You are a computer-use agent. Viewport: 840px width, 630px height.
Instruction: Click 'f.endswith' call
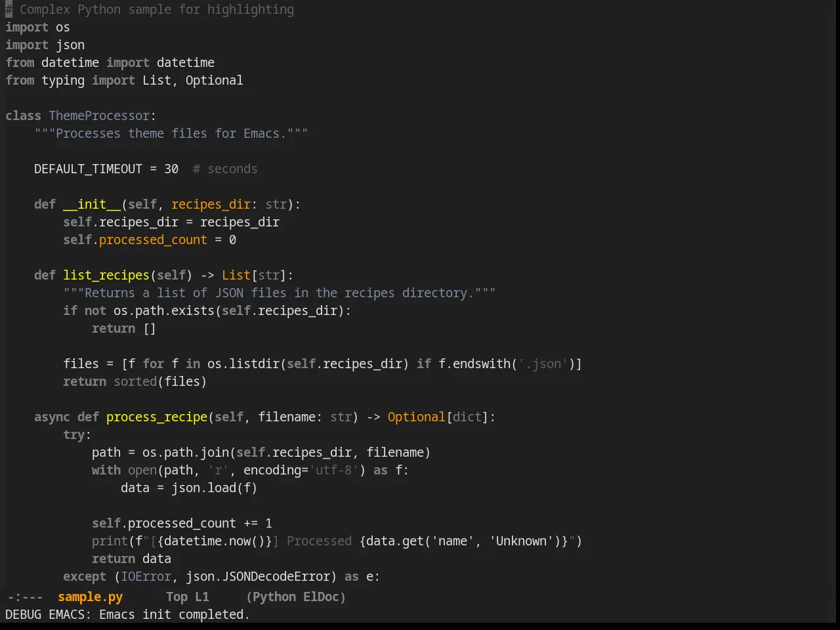click(474, 364)
